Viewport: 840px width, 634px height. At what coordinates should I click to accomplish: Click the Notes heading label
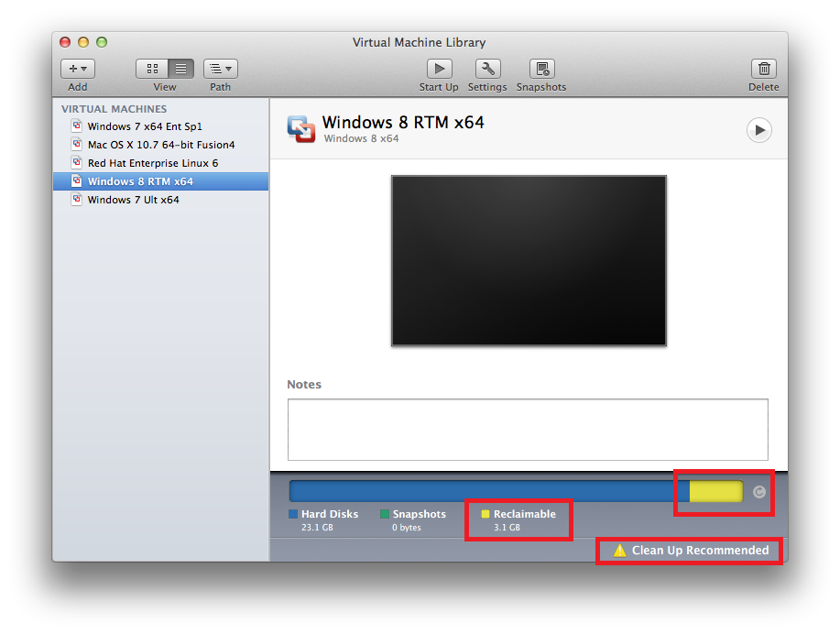click(x=304, y=384)
